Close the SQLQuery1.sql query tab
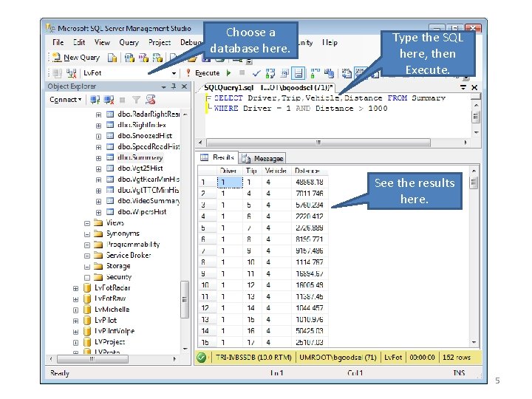This screenshot has width=532, height=399. pyautogui.click(x=474, y=87)
